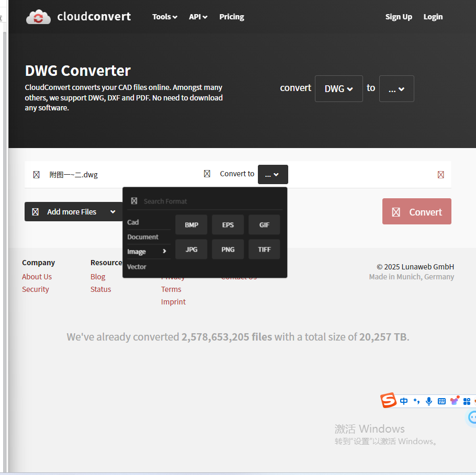Screen dimensions: 476x475
Task: Click the file type icon beside 附图一~二.dwg
Action: coord(37,175)
